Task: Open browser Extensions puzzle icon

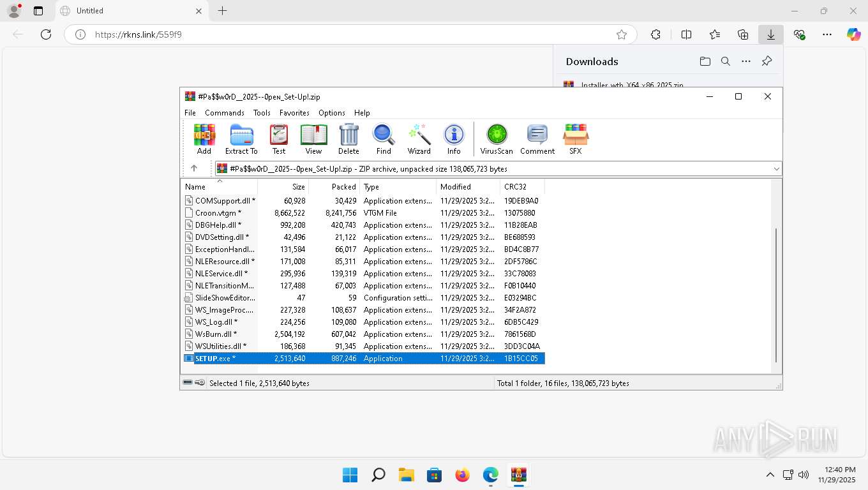Action: point(655,34)
